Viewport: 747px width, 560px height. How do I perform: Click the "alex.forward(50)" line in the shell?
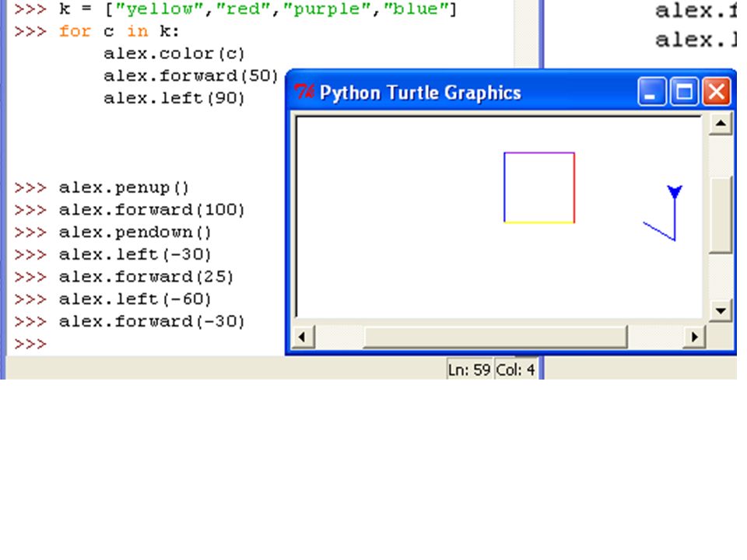tap(191, 75)
